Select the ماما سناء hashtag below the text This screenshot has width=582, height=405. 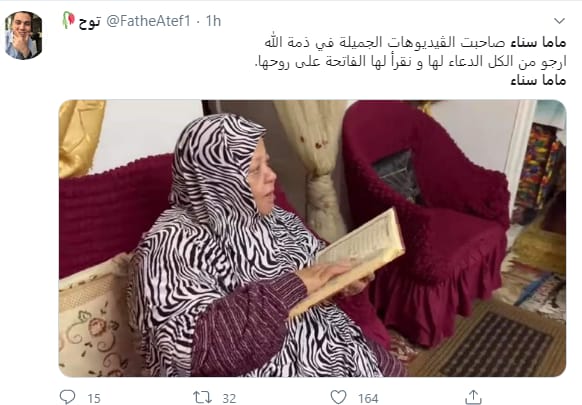[538, 79]
